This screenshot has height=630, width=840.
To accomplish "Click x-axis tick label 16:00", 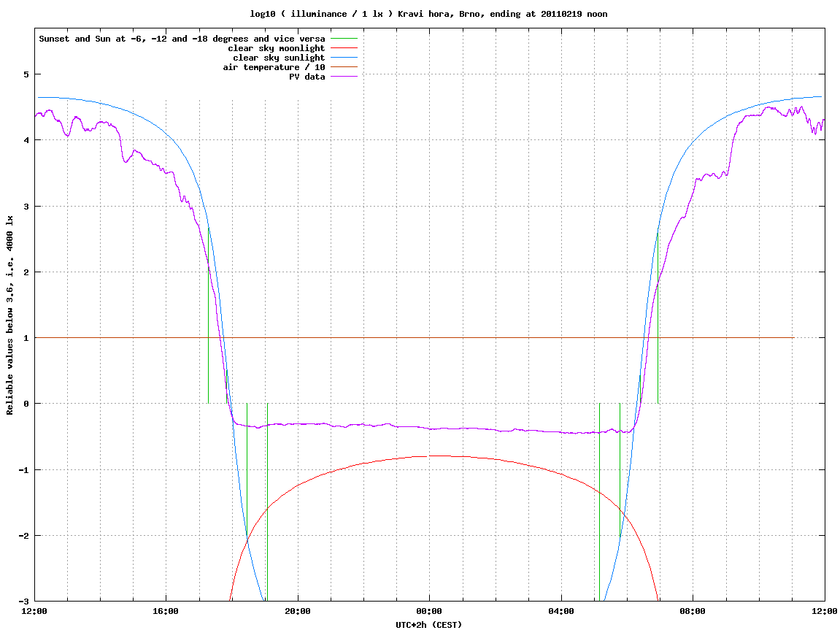I will [166, 611].
